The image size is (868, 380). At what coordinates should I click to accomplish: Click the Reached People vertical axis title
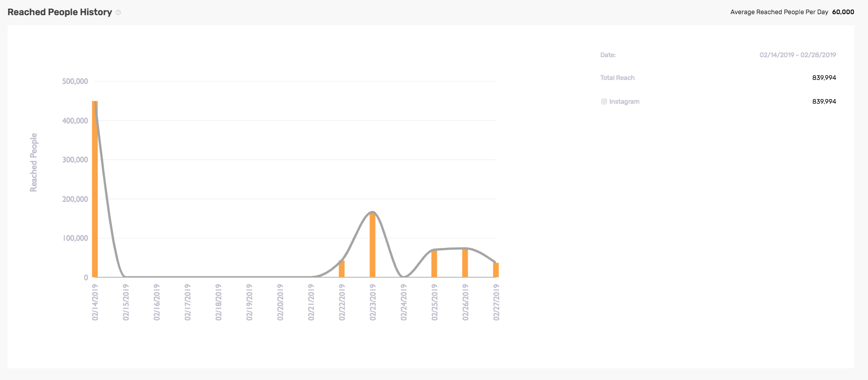point(34,162)
